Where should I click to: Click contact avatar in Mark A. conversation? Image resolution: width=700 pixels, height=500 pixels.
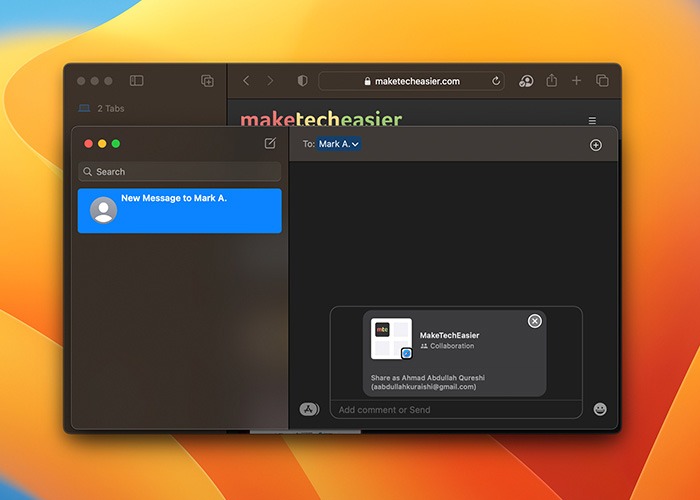pos(104,210)
